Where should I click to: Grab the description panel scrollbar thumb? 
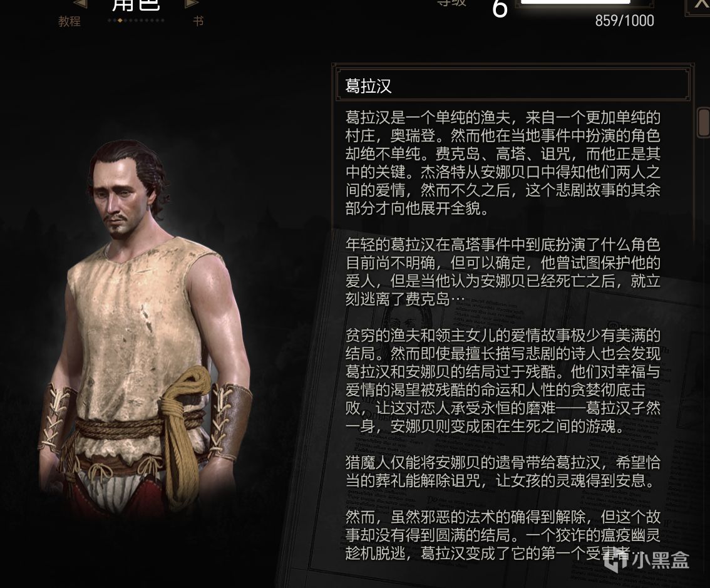point(704,121)
